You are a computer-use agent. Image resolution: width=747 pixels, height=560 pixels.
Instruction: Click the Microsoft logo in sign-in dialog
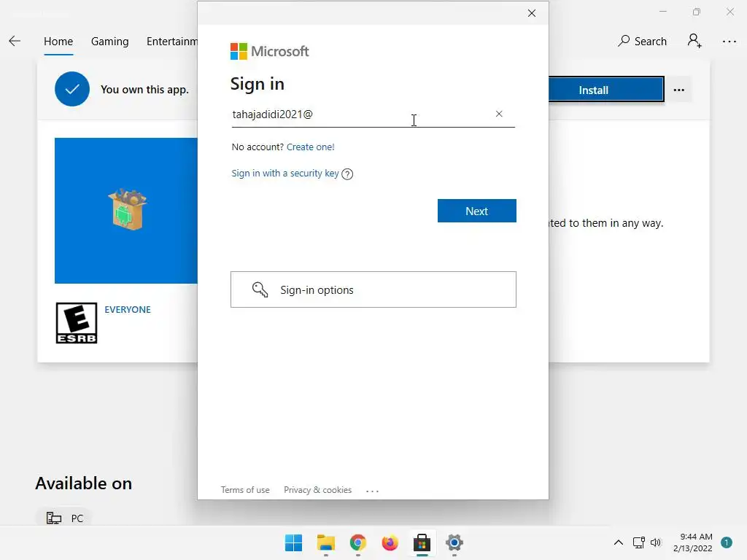pyautogui.click(x=270, y=52)
